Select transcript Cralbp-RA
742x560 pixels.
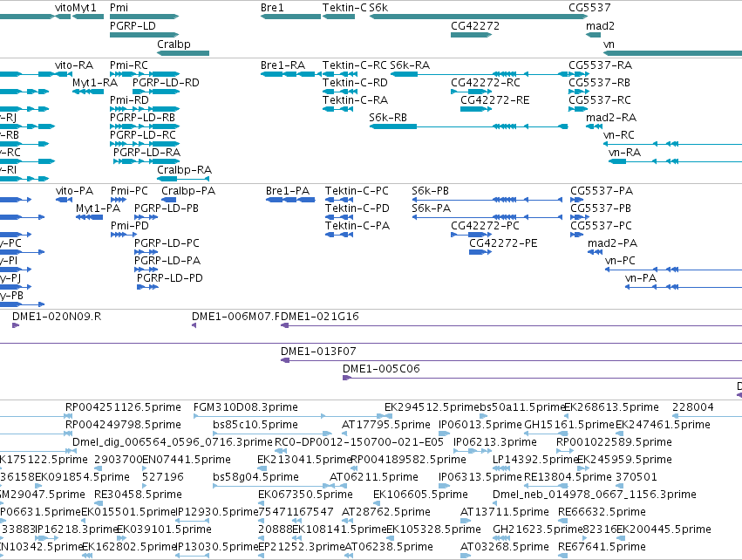click(x=184, y=170)
